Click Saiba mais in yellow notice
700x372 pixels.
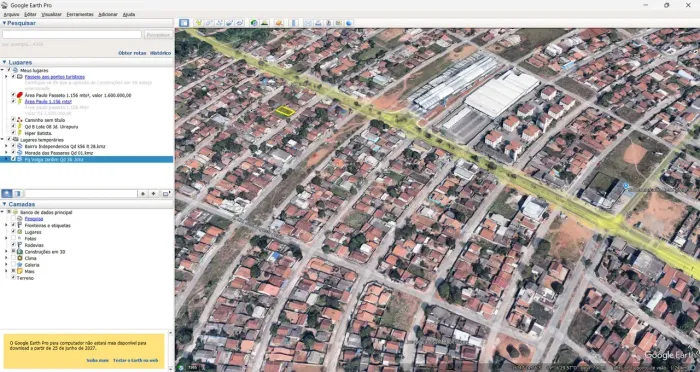97,360
